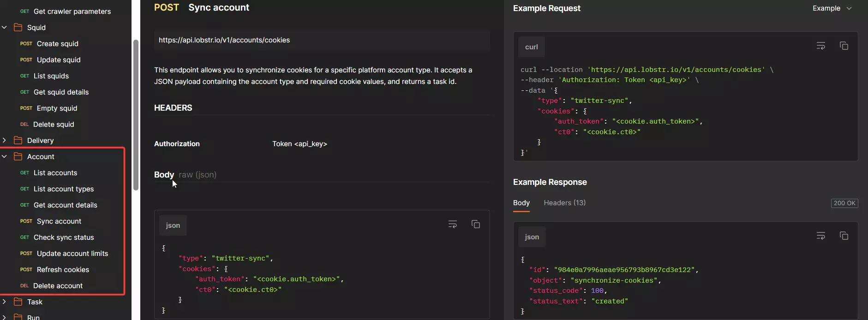This screenshot has height=320, width=868.
Task: Click the Example Request heading
Action: pos(546,8)
